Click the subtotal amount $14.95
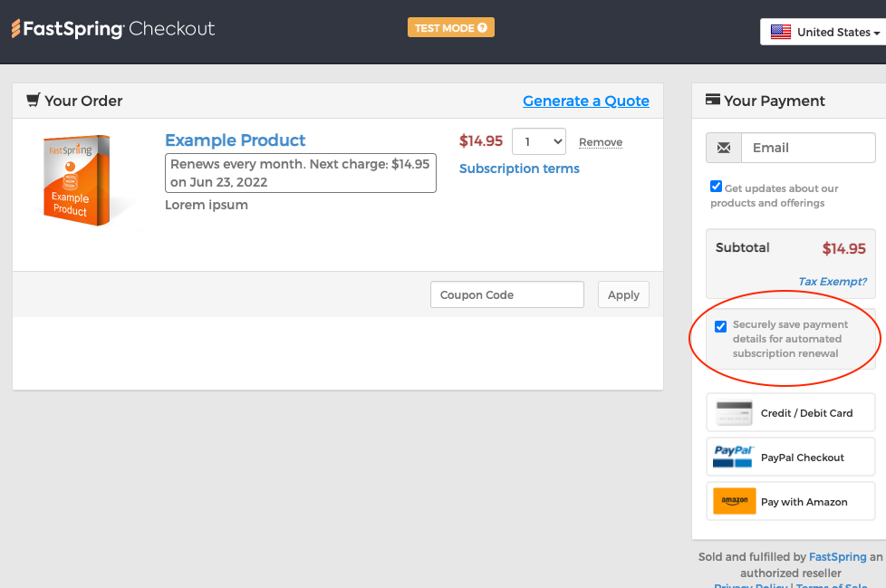 pyautogui.click(x=843, y=248)
